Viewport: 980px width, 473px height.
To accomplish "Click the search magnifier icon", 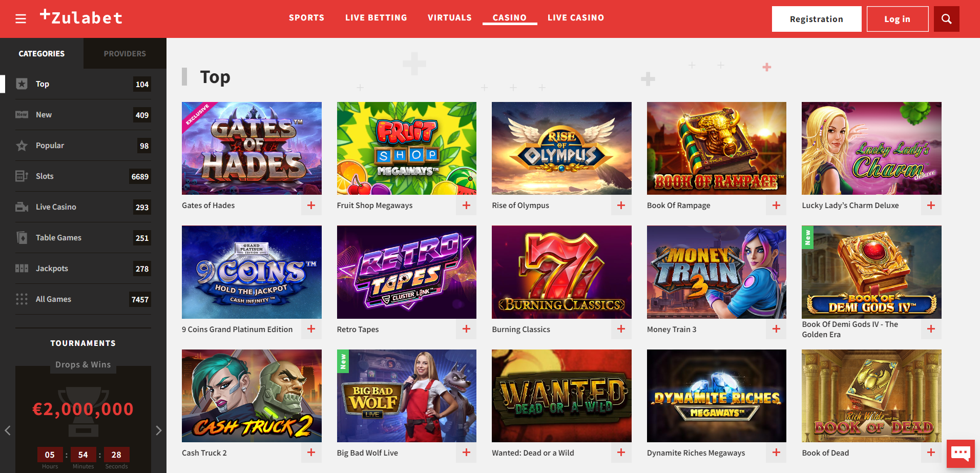I will click(x=946, y=19).
